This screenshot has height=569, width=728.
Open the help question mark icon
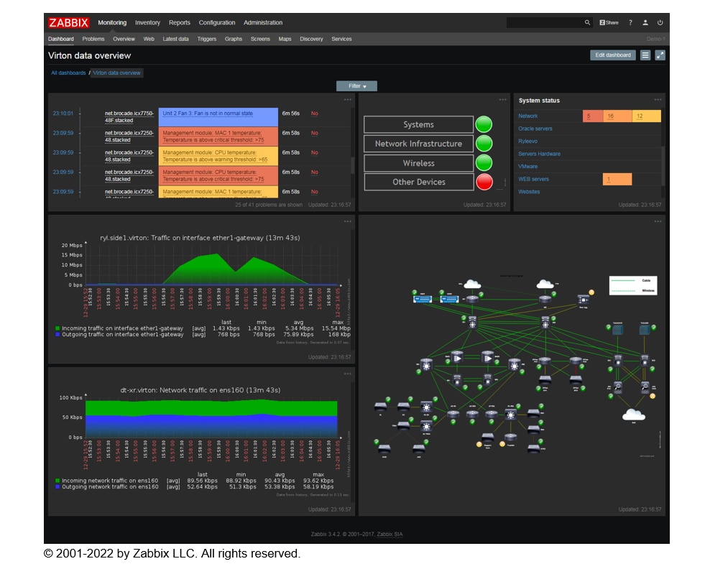[x=630, y=22]
